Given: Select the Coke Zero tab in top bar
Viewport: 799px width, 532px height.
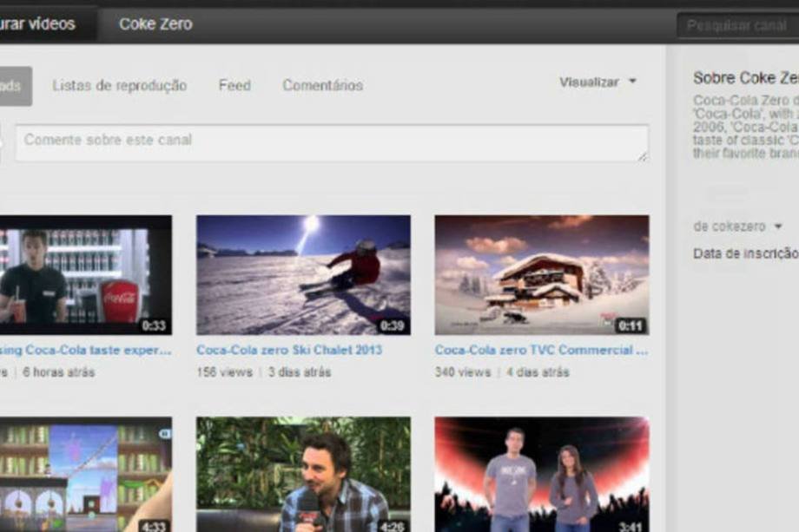Looking at the screenshot, I should (x=155, y=24).
